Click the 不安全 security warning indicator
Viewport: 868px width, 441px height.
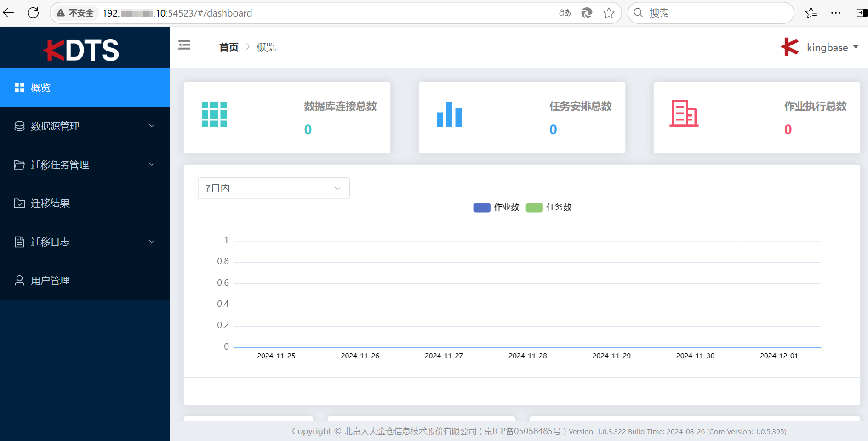pos(75,13)
